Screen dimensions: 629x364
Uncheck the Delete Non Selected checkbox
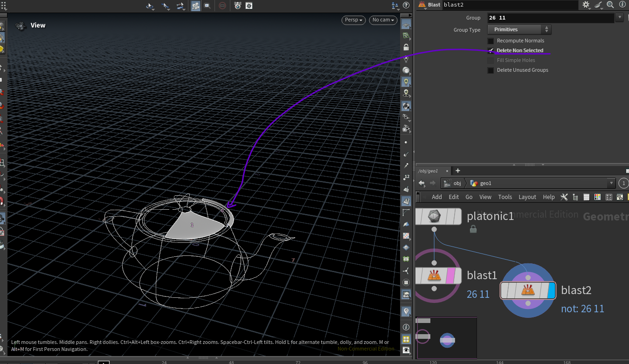tap(491, 50)
